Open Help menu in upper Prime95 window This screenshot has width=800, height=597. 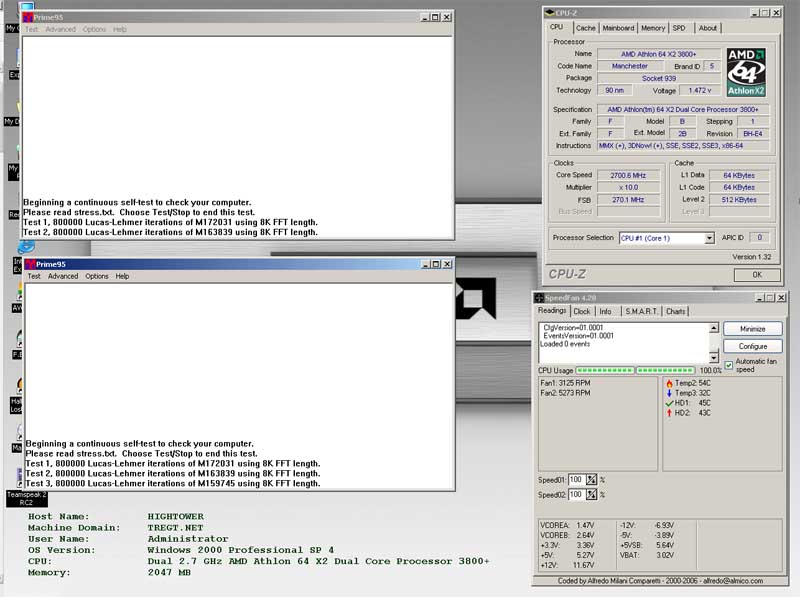click(119, 29)
